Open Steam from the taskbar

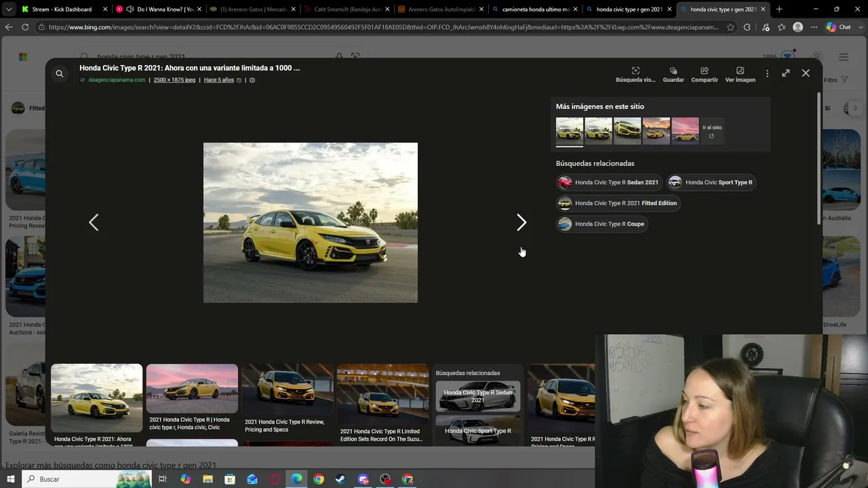(x=340, y=479)
